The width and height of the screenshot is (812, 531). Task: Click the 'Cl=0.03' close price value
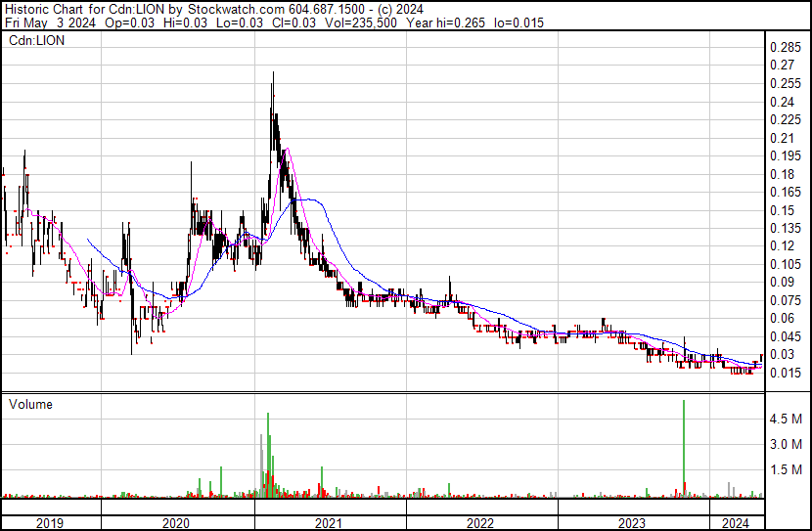point(293,22)
